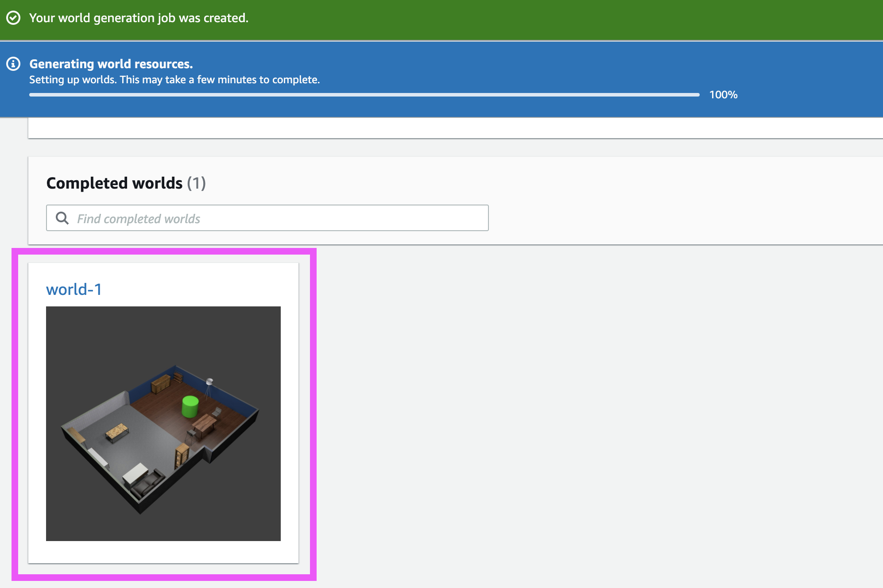Click the 'Generating world resources' heading
The height and width of the screenshot is (588, 883).
coord(111,64)
